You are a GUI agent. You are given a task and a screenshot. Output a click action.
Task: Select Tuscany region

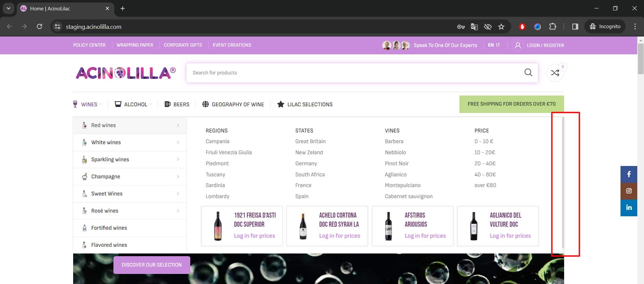[x=215, y=175]
